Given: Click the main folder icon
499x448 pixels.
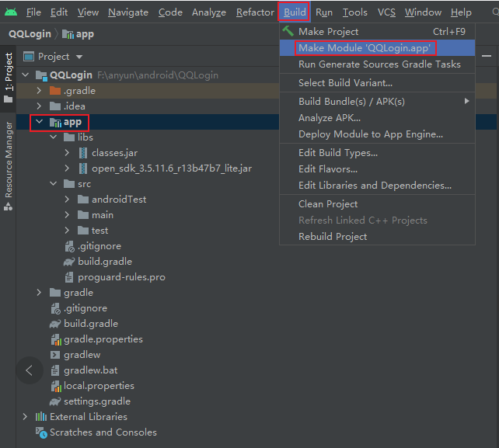Looking at the screenshot, I should [83, 215].
